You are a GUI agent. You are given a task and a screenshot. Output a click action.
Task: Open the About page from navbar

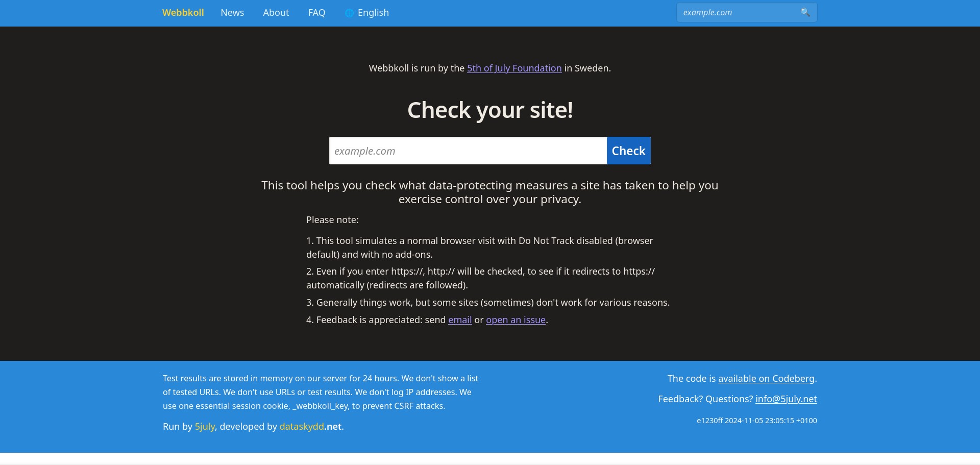276,13
